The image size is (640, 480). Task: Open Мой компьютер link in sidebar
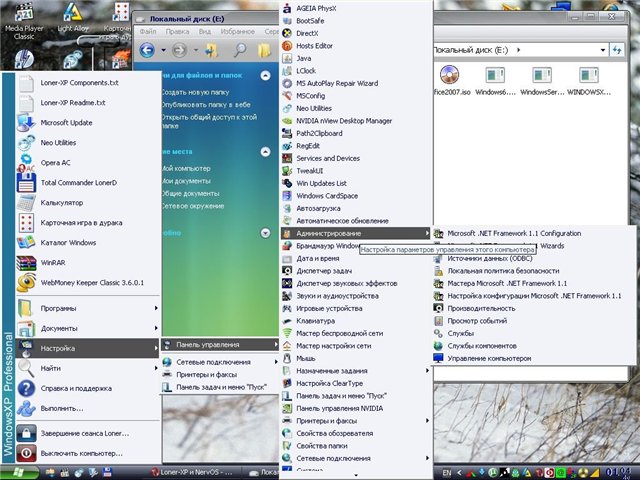[186, 168]
